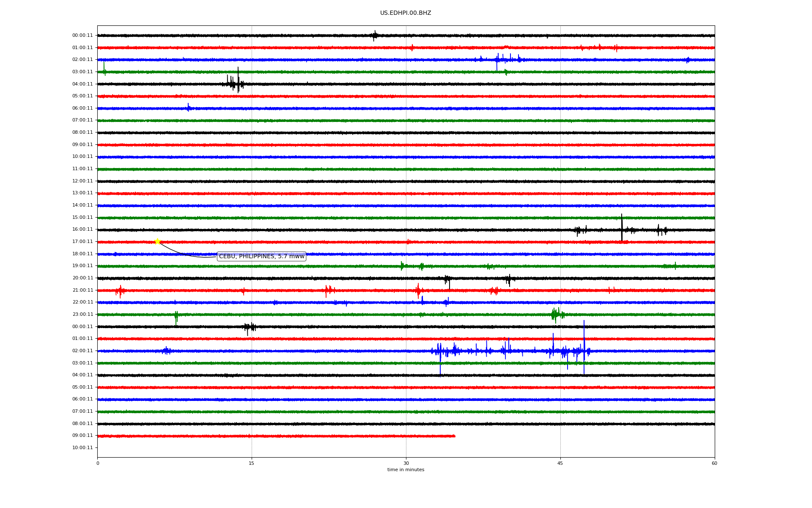
Task: Click the US.EDHPI.00.BHZ plot title
Action: coord(405,13)
